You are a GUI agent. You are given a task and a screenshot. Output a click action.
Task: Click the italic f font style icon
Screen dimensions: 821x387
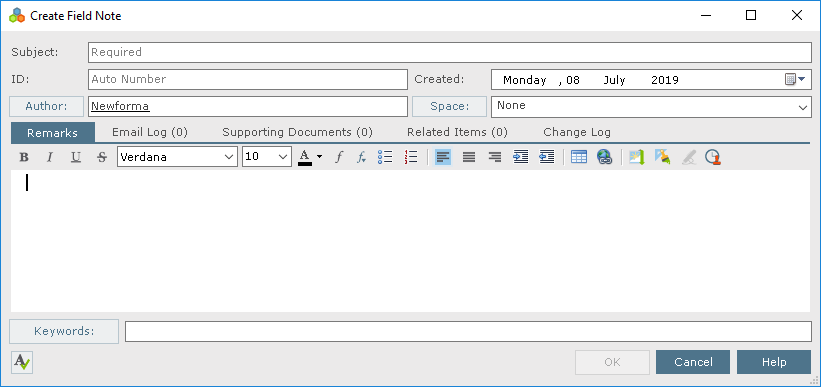pyautogui.click(x=339, y=157)
